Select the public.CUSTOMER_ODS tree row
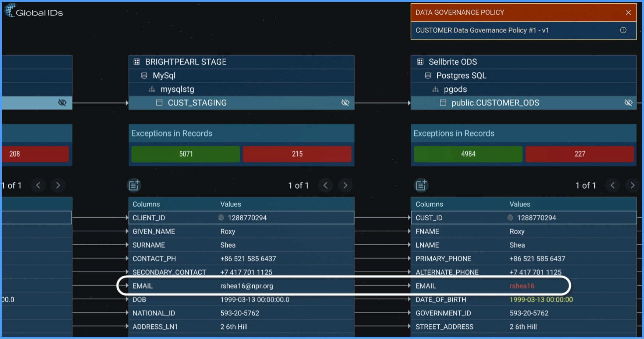 pos(524,103)
